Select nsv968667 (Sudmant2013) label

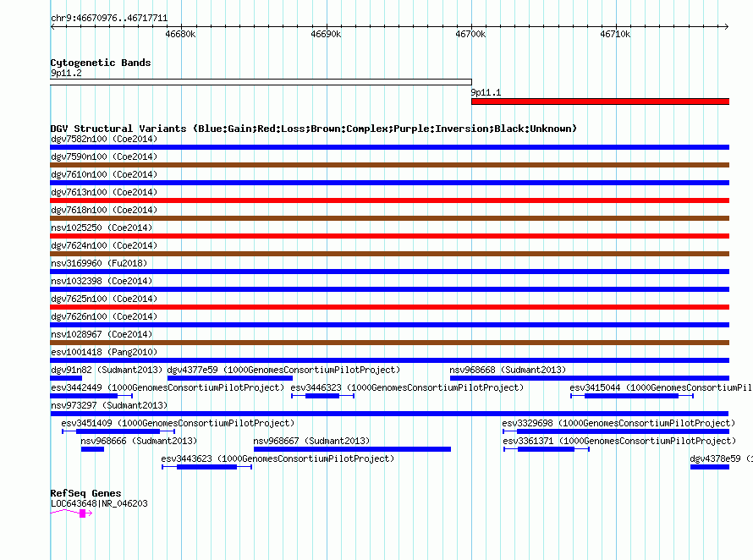[x=311, y=441]
